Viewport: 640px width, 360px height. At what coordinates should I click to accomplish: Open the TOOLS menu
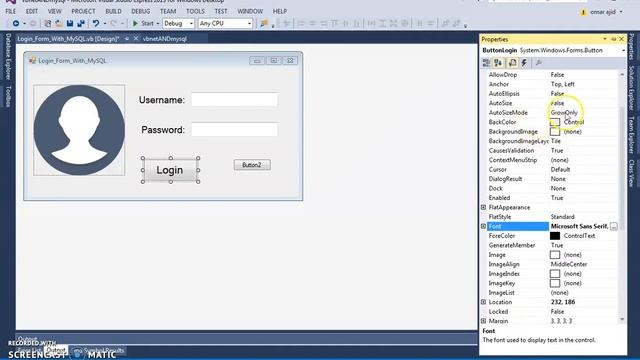[x=195, y=11]
